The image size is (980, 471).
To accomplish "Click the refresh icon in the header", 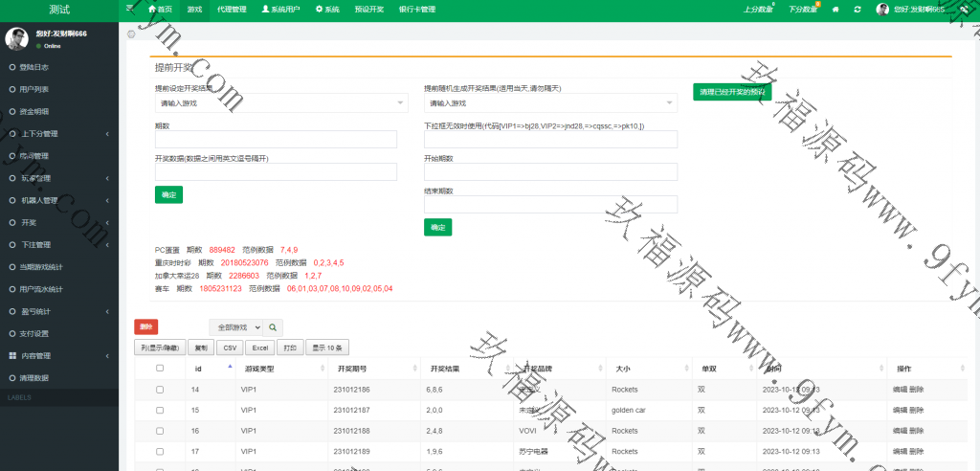I will [x=857, y=9].
